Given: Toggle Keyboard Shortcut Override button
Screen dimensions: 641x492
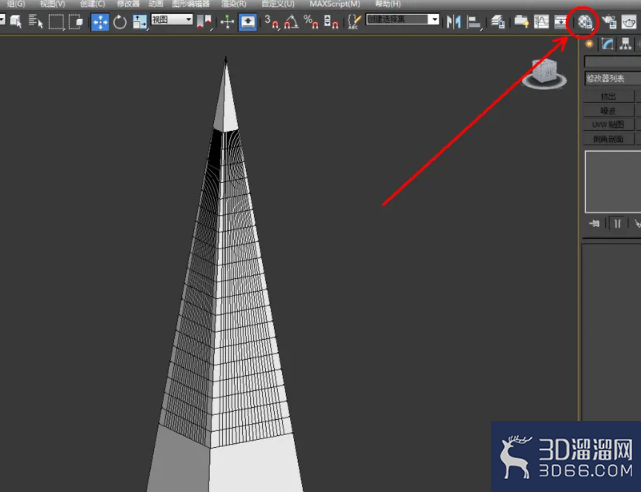Looking at the screenshot, I should (x=247, y=22).
